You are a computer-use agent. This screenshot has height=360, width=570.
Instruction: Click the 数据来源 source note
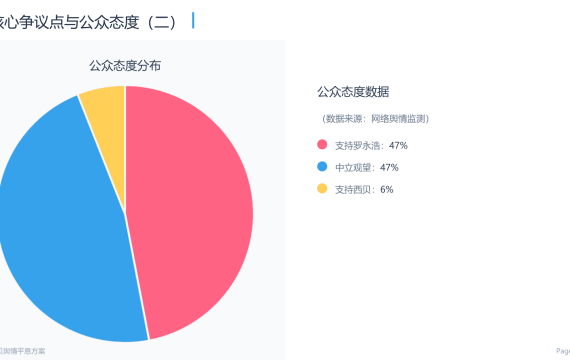(376, 119)
